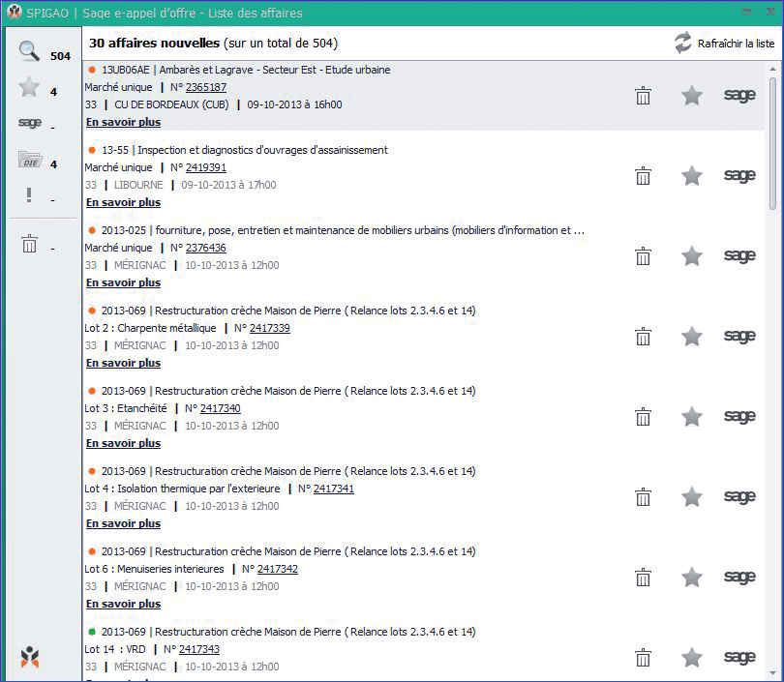Click text LIBOURNE in second affaire

click(138, 186)
